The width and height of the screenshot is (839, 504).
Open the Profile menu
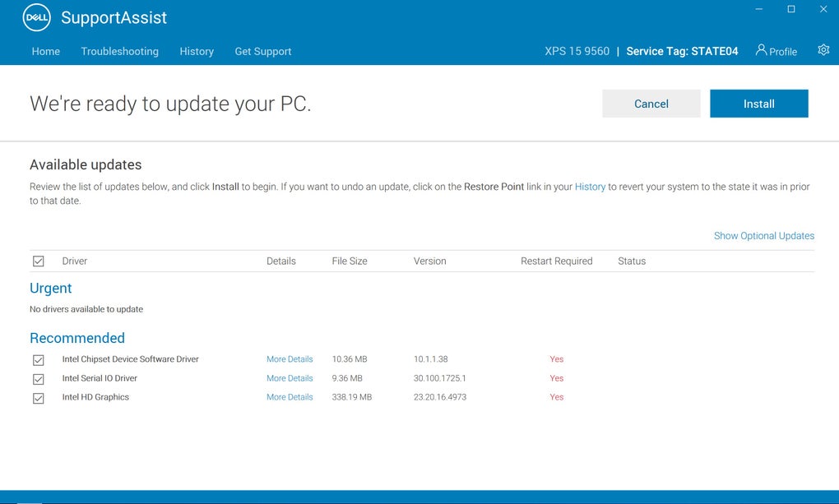[776, 51]
